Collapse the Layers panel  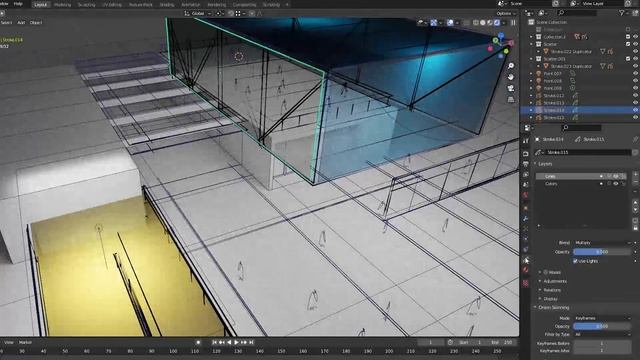point(536,164)
